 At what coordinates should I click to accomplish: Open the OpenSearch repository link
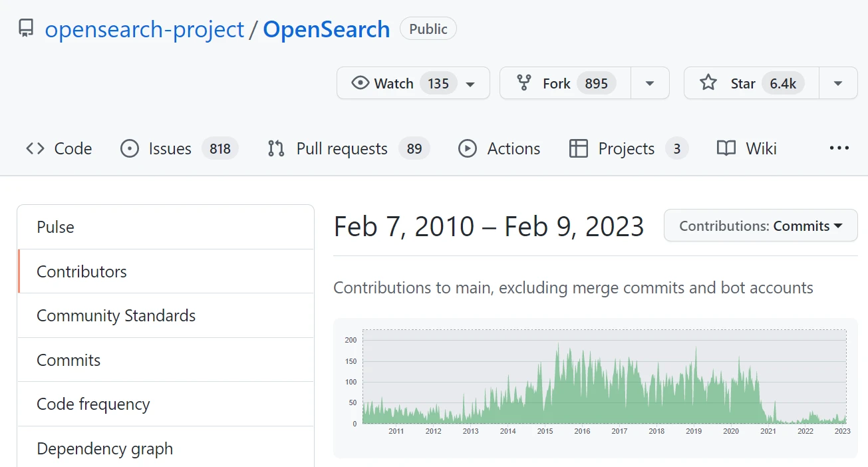pyautogui.click(x=326, y=29)
